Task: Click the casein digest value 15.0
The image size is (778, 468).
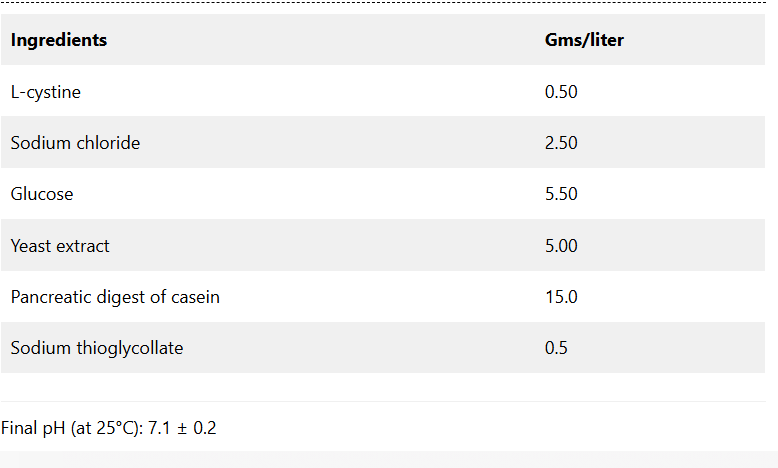Action: (561, 297)
